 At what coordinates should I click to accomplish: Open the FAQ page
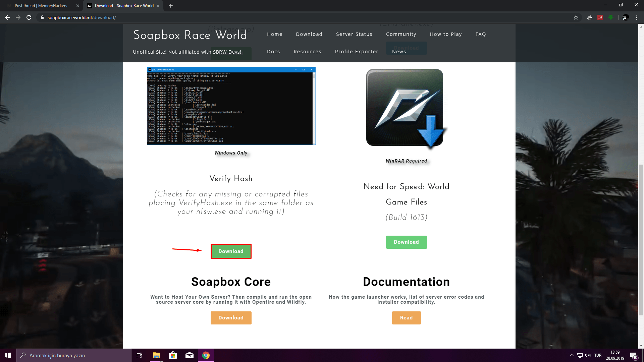(x=481, y=34)
